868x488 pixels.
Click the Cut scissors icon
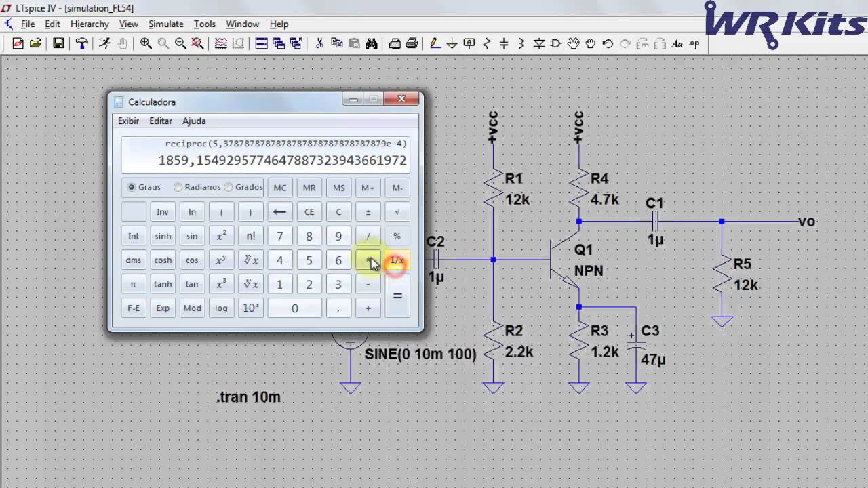319,43
